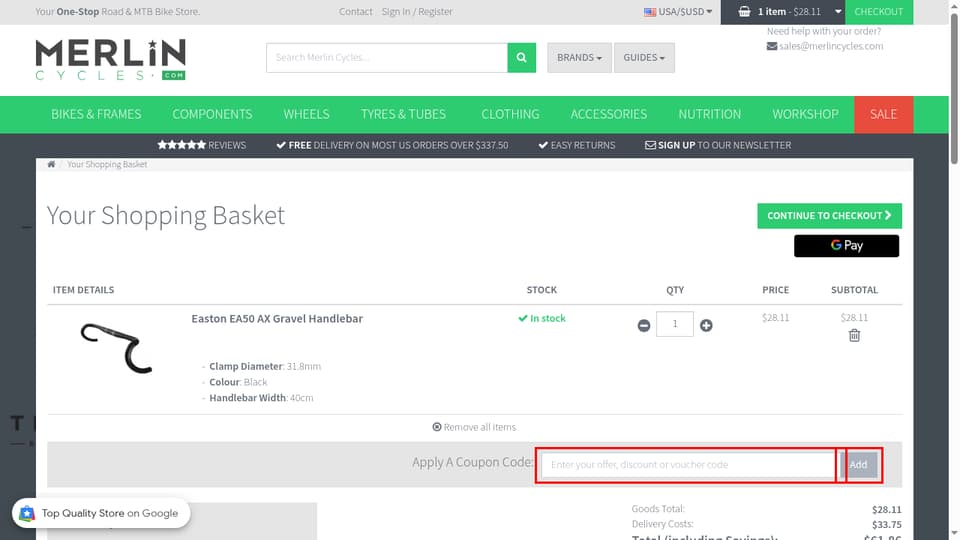This screenshot has width=960, height=540.
Task: Click the 'Colour: Black' text
Action: [238, 382]
